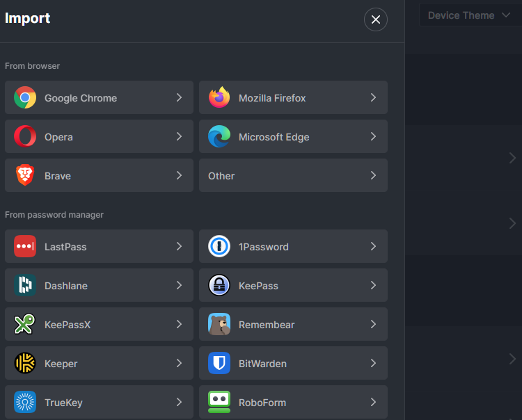The image size is (522, 420).
Task: Click the TrueKey row chevron
Action: pyautogui.click(x=179, y=402)
